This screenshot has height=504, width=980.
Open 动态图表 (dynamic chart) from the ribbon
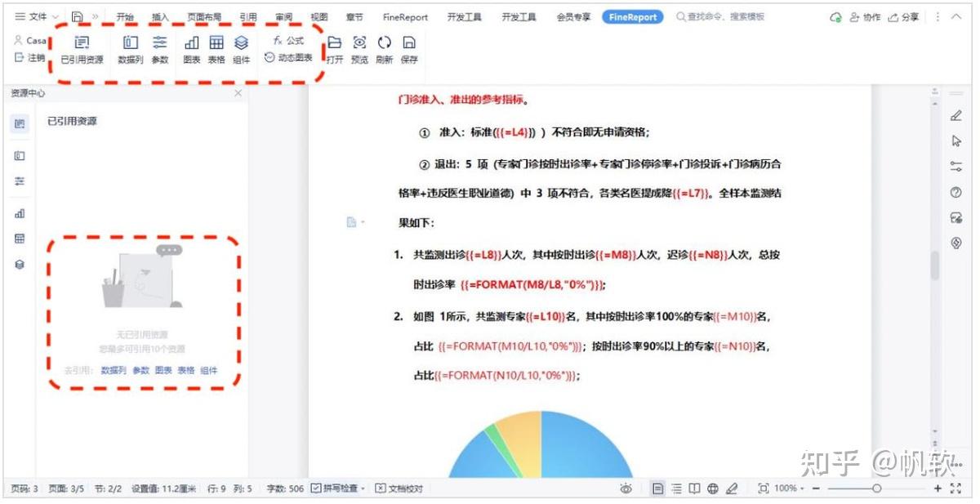pyautogui.click(x=292, y=57)
